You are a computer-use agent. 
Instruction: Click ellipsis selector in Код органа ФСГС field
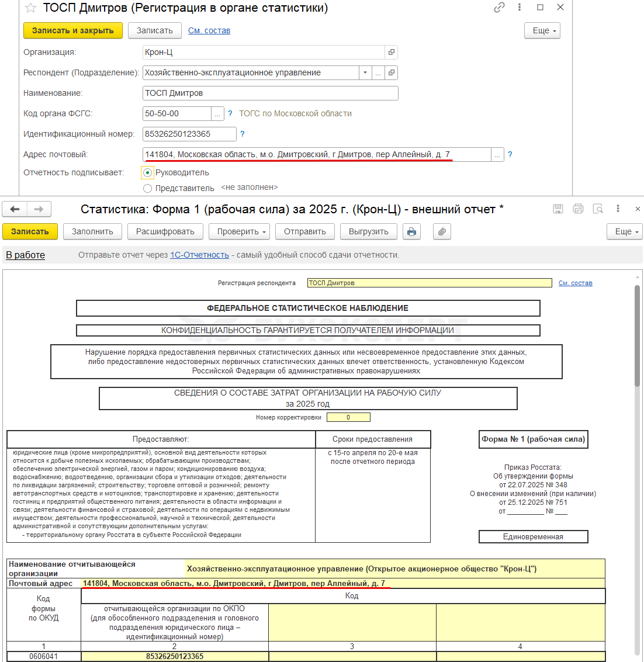(217, 113)
